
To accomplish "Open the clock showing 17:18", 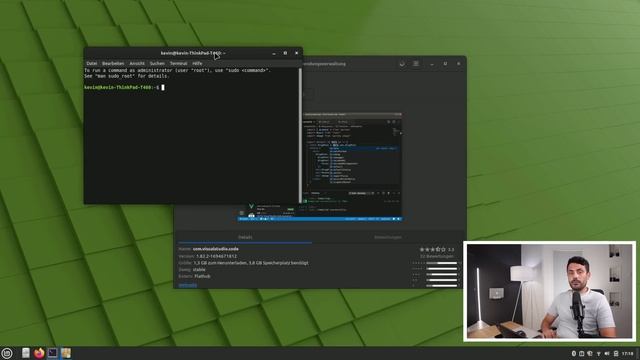I will [x=627, y=353].
